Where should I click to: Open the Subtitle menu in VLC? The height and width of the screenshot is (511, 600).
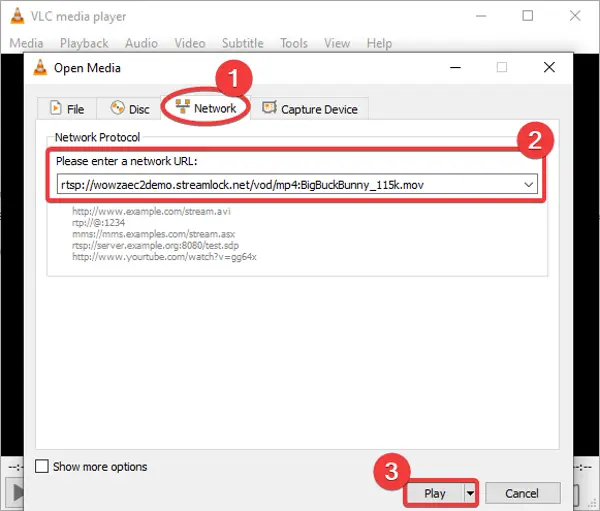click(x=243, y=43)
